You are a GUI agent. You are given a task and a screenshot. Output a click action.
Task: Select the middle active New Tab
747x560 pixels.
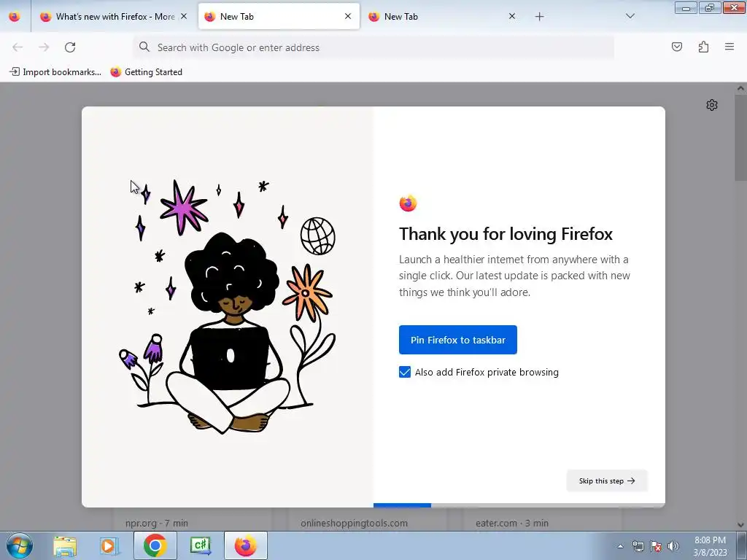tap(279, 16)
